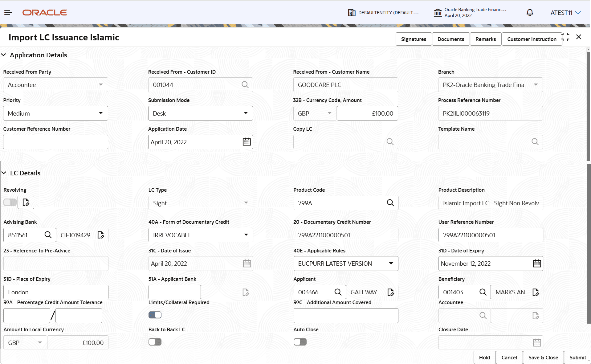Click the Applicant Bank input field
This screenshot has width=591, height=364.
pos(175,292)
